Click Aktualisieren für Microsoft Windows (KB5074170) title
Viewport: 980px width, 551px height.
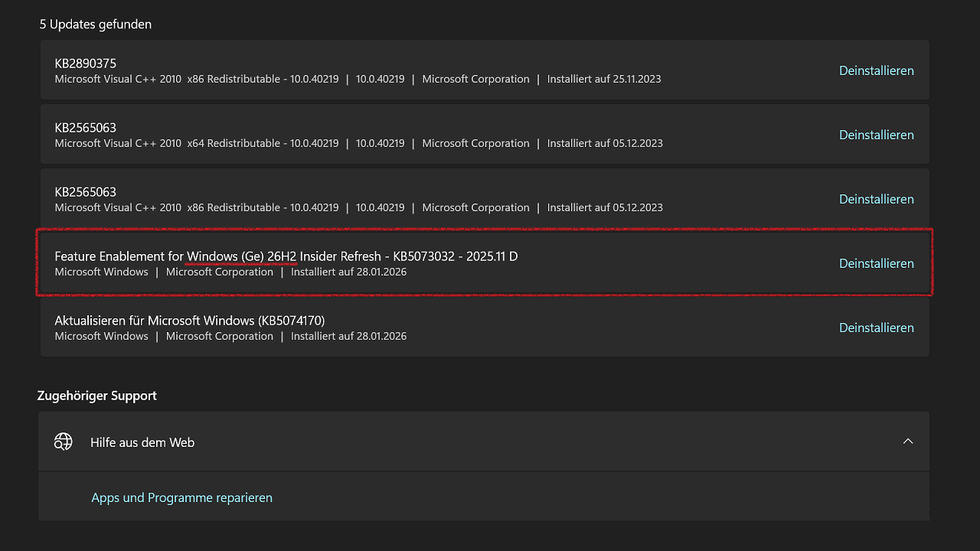[x=190, y=321]
